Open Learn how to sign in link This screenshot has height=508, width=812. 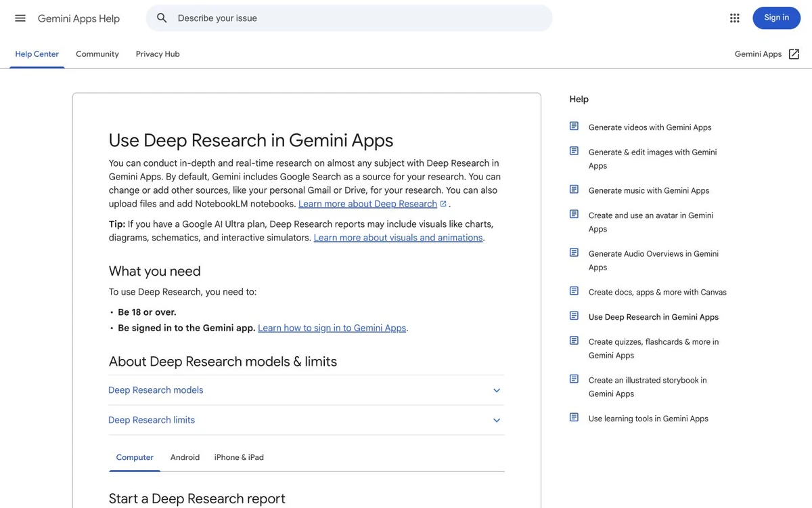point(332,328)
